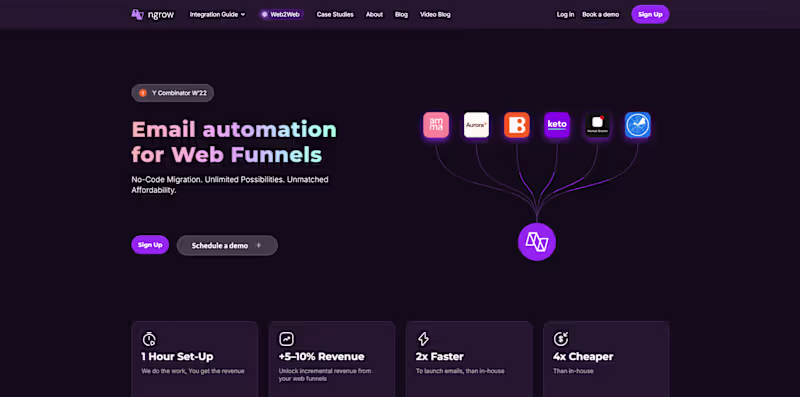
Task: Click 'We do the work, You get the revenue'
Action: (193, 371)
